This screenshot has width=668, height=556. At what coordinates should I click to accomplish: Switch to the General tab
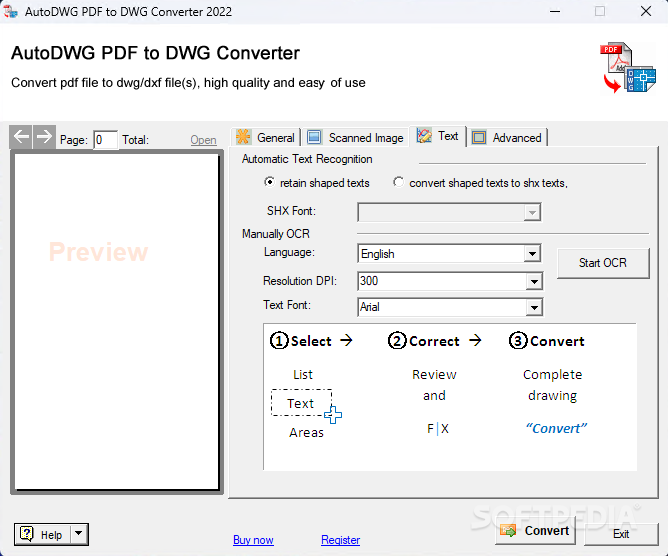[266, 138]
